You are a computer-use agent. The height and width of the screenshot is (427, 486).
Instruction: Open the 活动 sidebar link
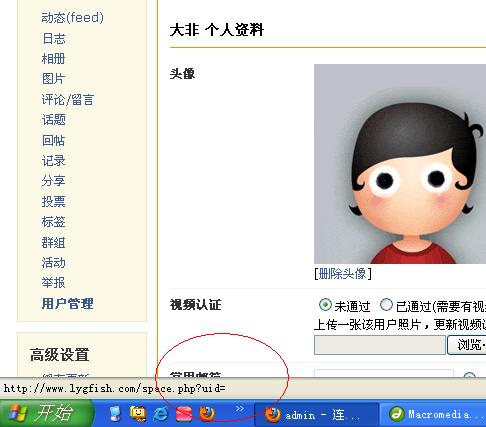(53, 263)
